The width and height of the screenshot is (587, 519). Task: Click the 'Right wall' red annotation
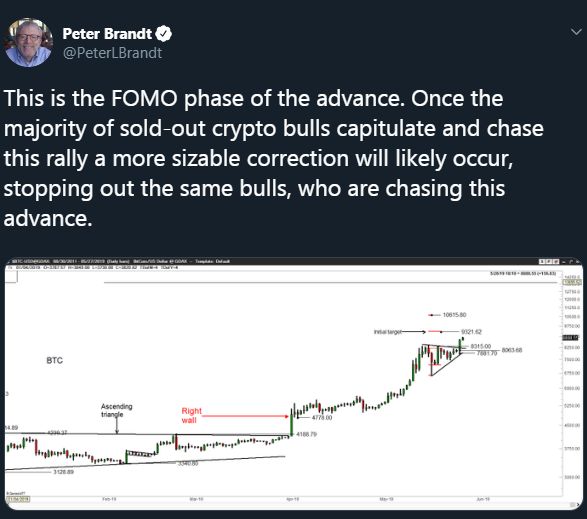point(191,415)
